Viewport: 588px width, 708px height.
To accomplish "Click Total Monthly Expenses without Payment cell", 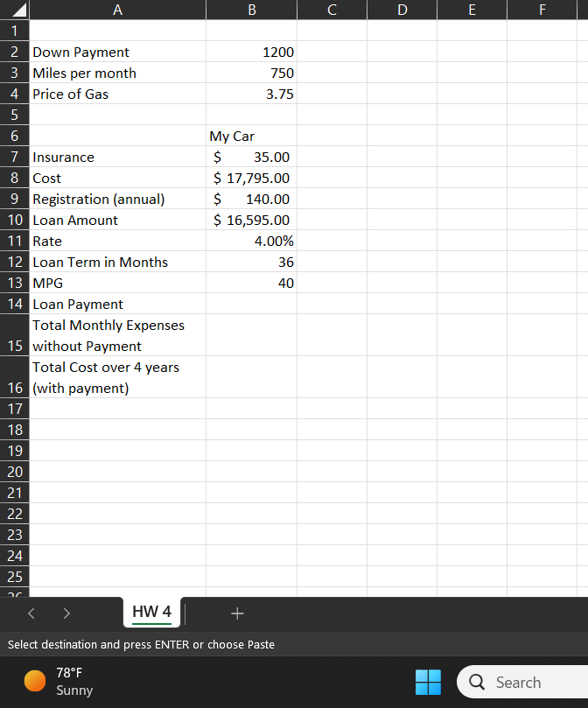I will point(117,335).
